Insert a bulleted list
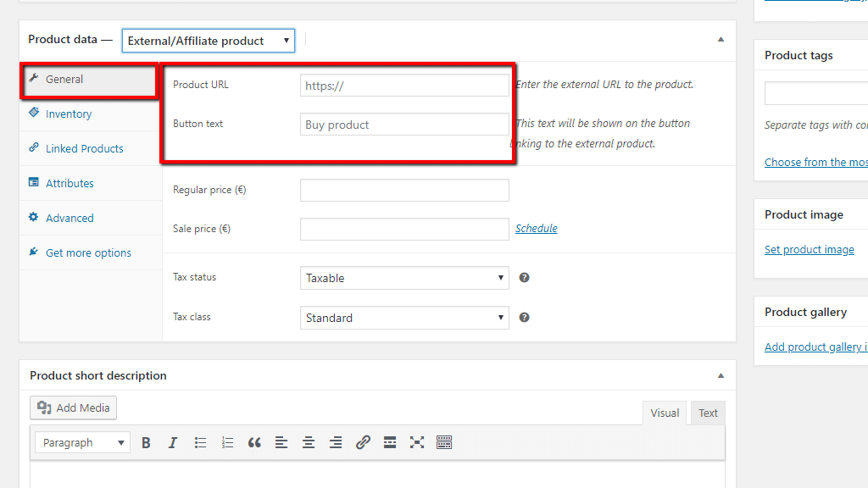Viewport: 868px width, 488px height. coord(200,442)
